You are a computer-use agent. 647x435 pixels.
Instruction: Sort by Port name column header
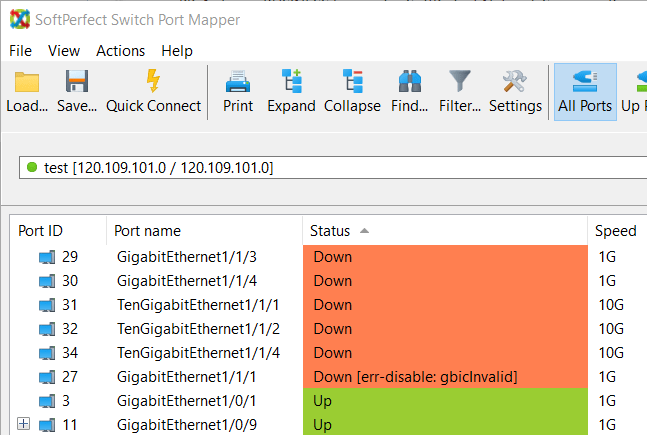point(204,231)
